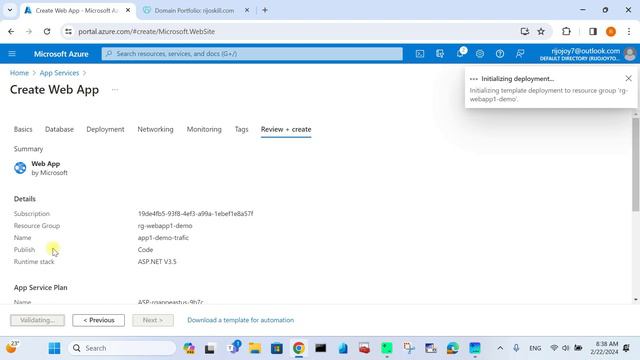Screen dimensions: 640x360
Task: Switch to the Basics tab
Action: [23, 129]
